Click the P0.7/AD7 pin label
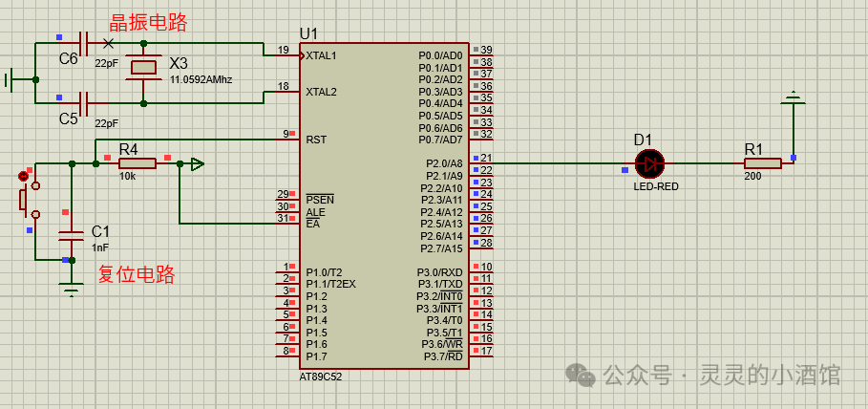 440,140
